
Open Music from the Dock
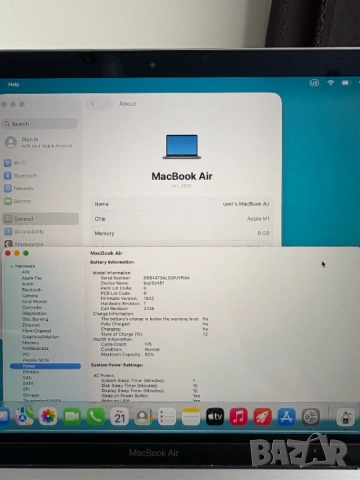pos(239,416)
